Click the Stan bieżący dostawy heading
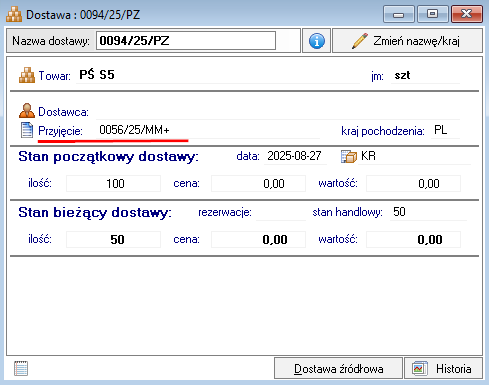Screen dimensions: 489x385 95,213
